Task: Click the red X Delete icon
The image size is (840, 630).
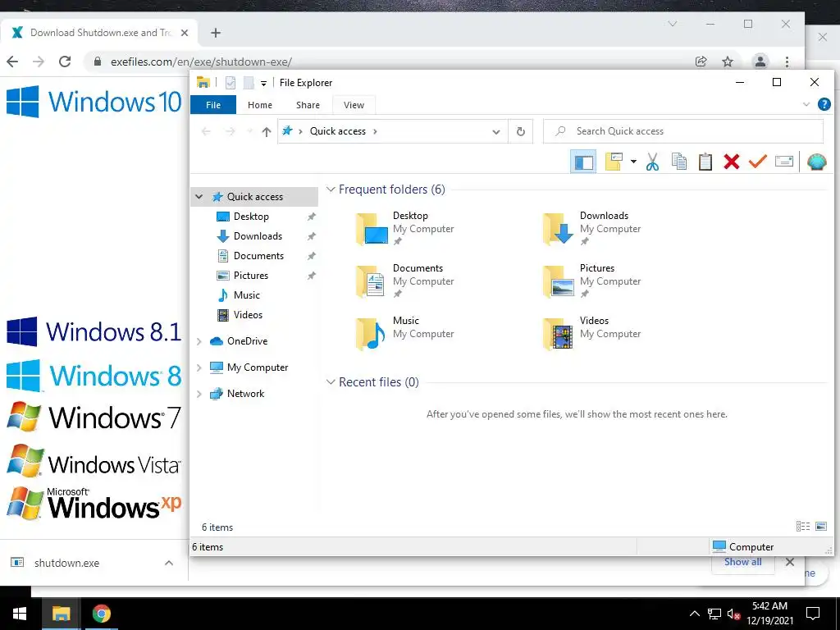Action: point(731,162)
